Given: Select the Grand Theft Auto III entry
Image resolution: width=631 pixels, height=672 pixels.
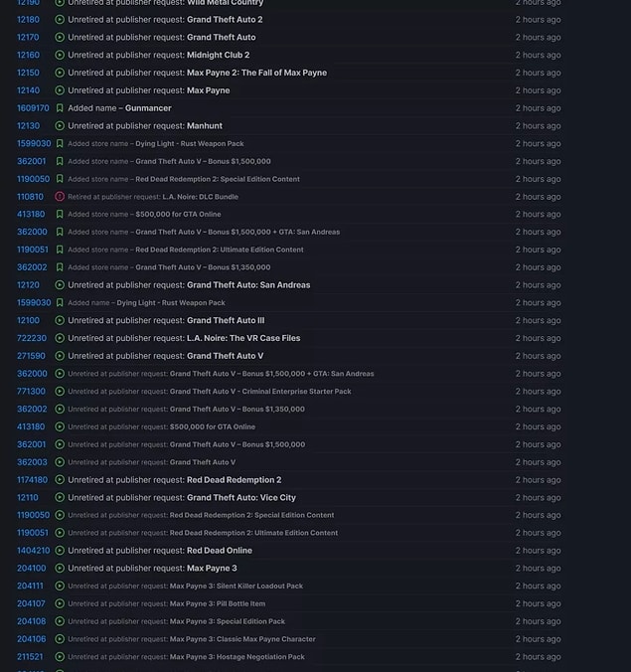Looking at the screenshot, I should click(226, 320).
